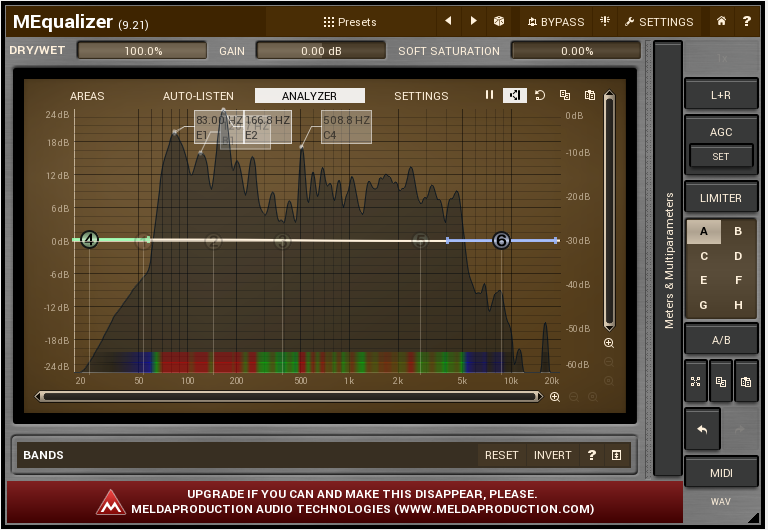Open the graph SETTINGS tab
Viewport: 768px width, 530px height.
click(x=421, y=96)
